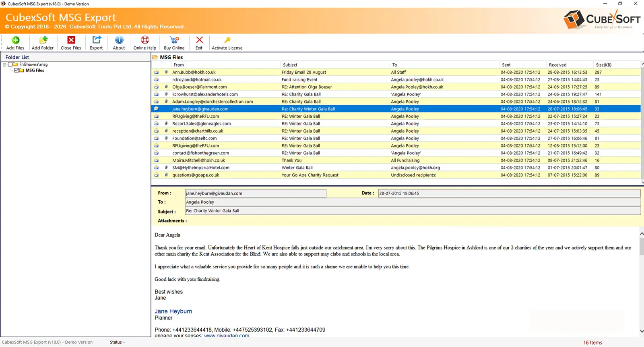Select the Friday Email 28 August message
The height and width of the screenshot is (347, 644).
click(396, 72)
